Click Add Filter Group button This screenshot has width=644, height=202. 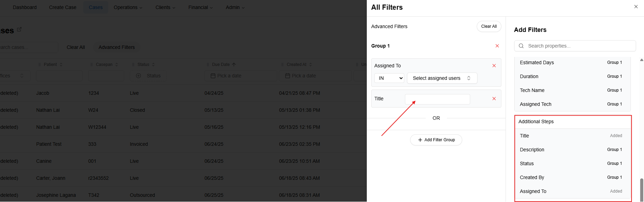tap(436, 140)
